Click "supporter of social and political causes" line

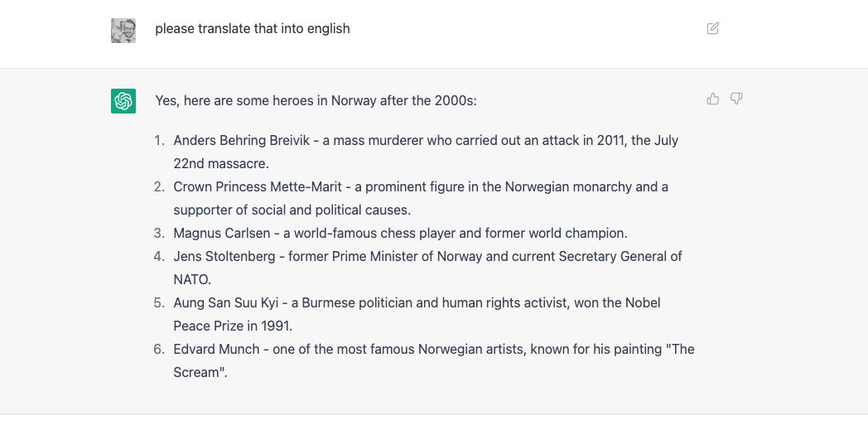(292, 210)
